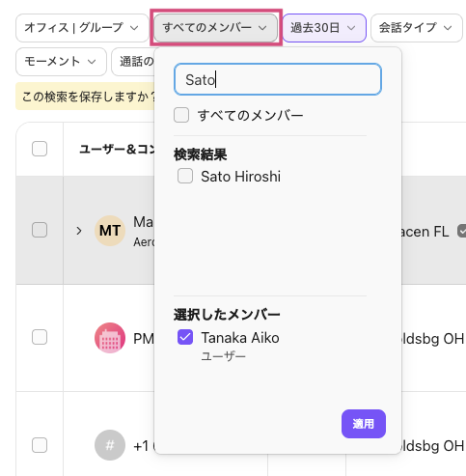This screenshot has width=466, height=476.
Task: Click the gray hash avatar icon
Action: (110, 445)
